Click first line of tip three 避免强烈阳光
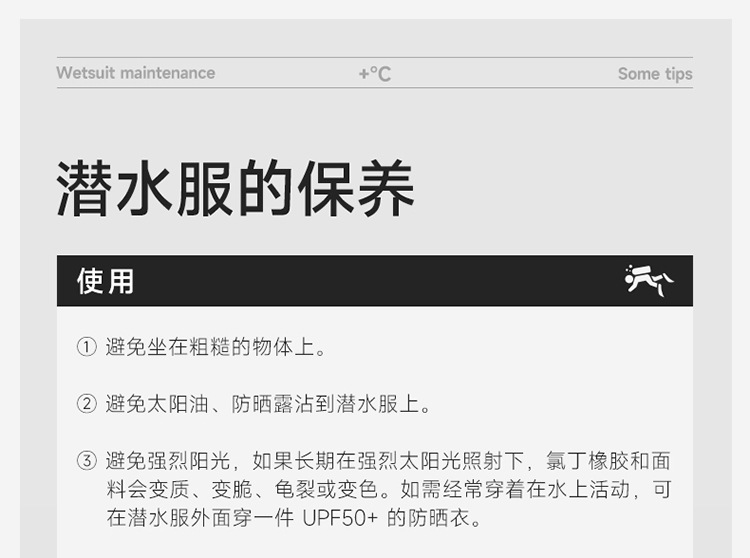The image size is (750, 558). click(388, 461)
